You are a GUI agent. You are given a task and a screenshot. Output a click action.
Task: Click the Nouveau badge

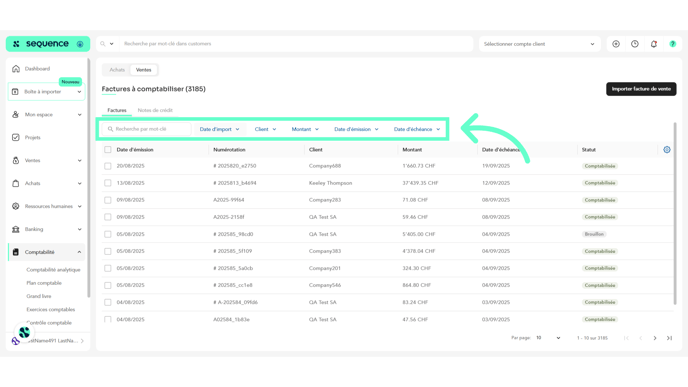pos(70,82)
